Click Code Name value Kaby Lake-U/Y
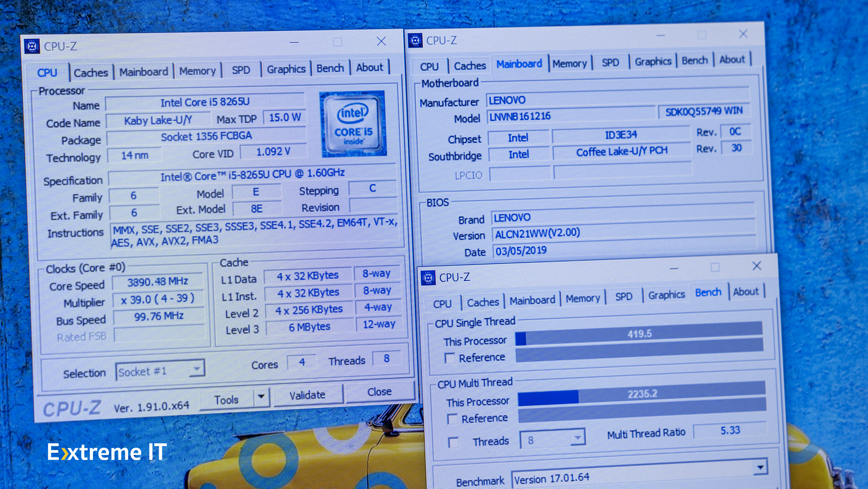The width and height of the screenshot is (868, 489). pos(158,120)
